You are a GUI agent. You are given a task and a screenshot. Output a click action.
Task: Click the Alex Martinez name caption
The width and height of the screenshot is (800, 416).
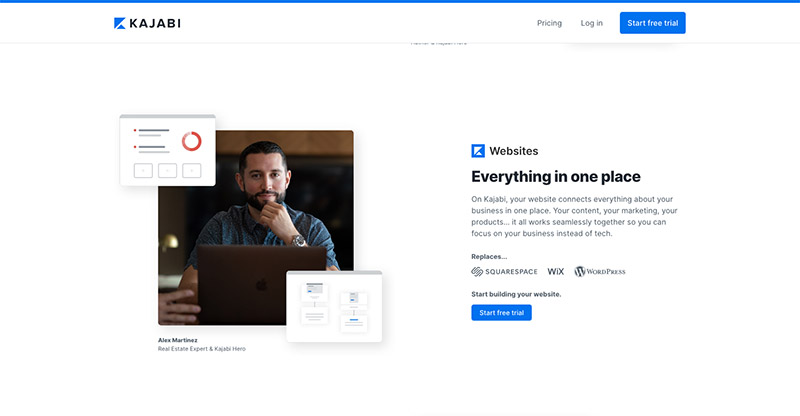click(178, 340)
